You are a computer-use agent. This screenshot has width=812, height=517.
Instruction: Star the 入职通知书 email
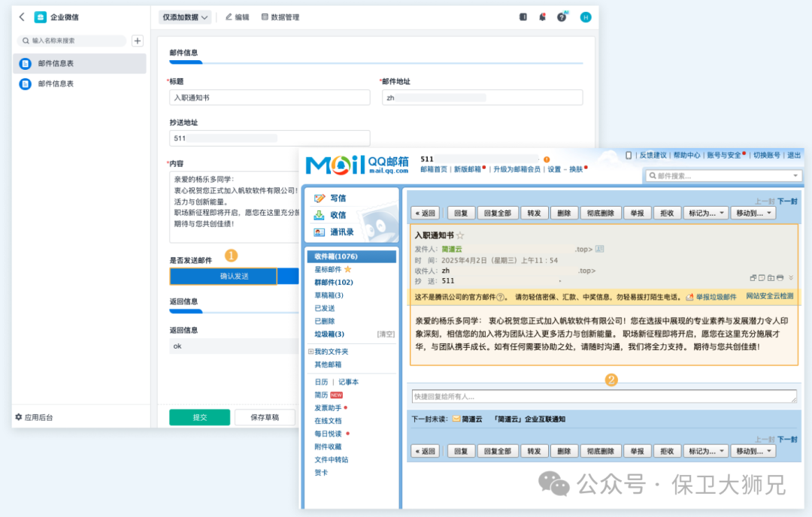point(460,235)
